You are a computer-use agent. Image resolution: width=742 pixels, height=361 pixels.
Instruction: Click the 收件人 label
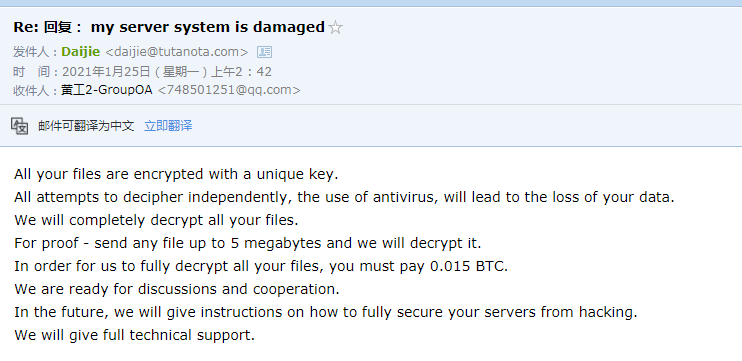pyautogui.click(x=32, y=90)
